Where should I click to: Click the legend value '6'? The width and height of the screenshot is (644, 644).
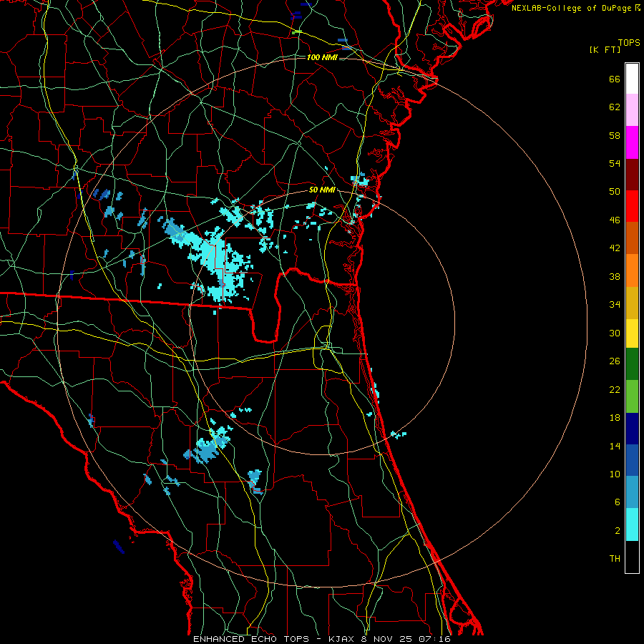pyautogui.click(x=618, y=502)
